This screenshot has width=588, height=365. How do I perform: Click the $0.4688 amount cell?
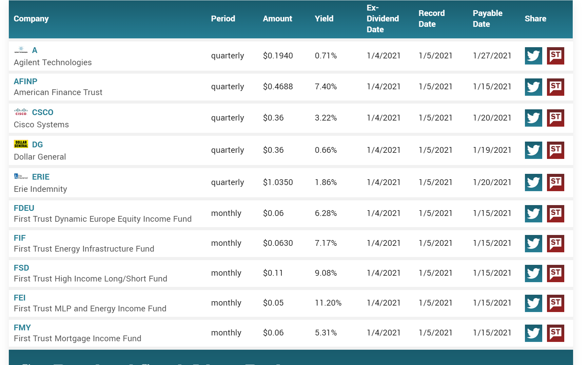coord(278,87)
